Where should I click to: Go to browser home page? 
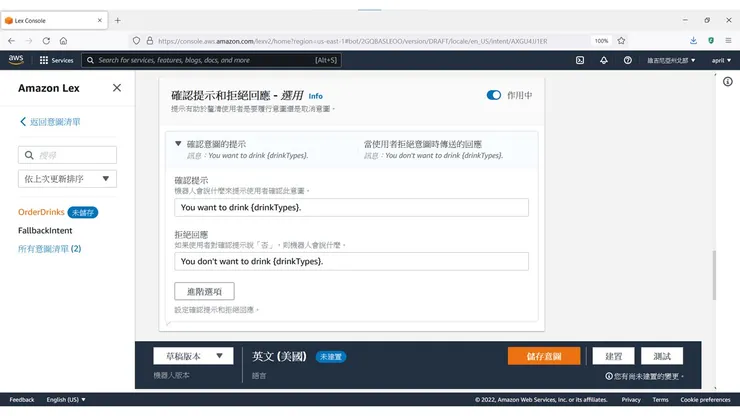click(63, 41)
